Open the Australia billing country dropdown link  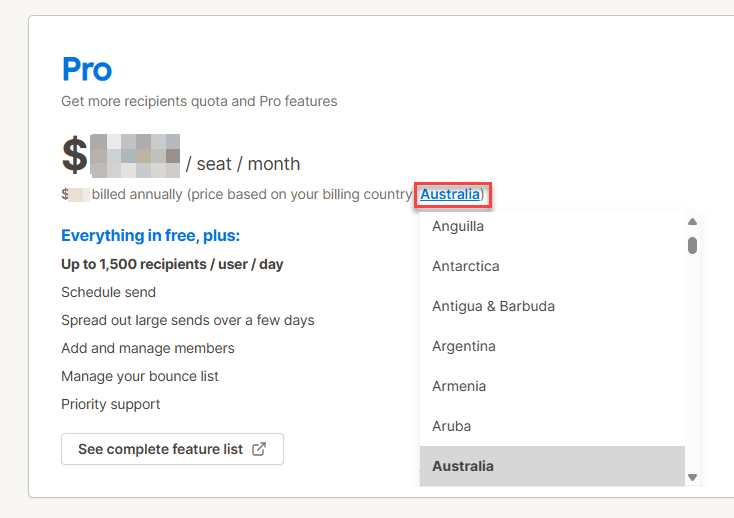pos(450,194)
